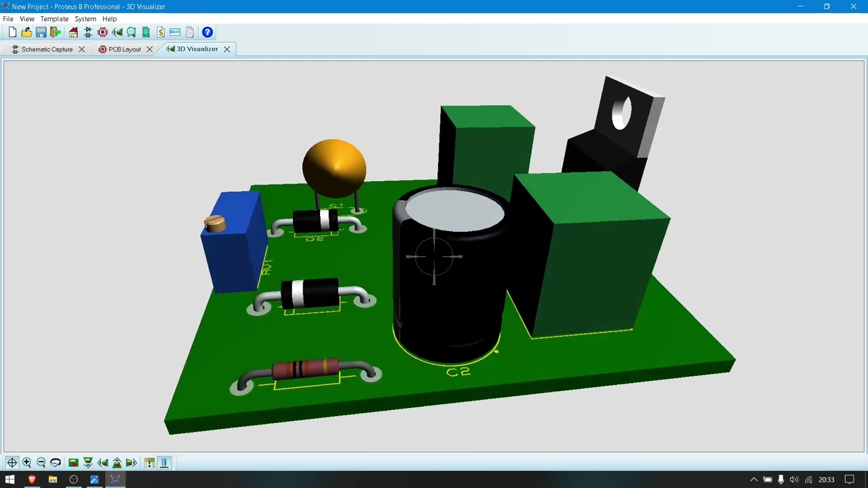Save the project using the floppy disk icon
868x488 pixels.
(41, 32)
